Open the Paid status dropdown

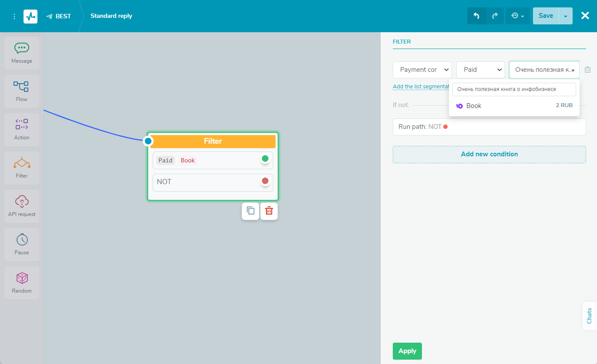[x=480, y=70]
